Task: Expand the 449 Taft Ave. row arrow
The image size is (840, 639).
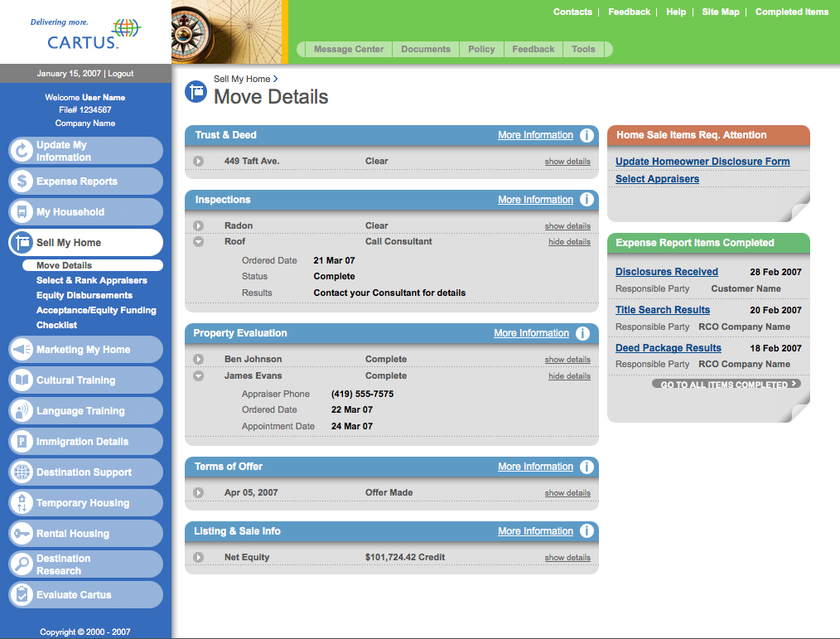Action: (198, 161)
